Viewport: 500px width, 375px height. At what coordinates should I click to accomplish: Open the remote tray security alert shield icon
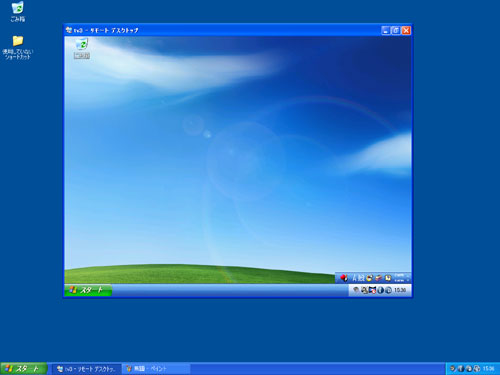[x=373, y=290]
